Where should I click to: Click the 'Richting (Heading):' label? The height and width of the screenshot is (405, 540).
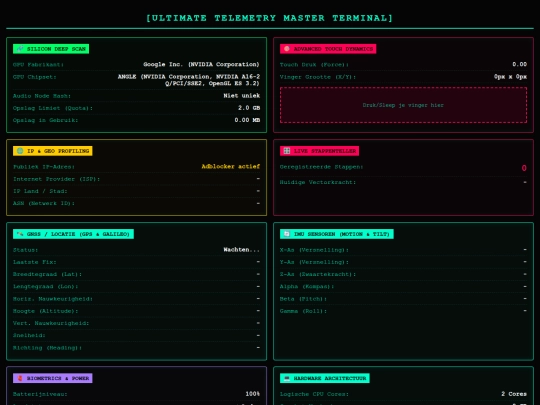pyautogui.click(x=47, y=348)
